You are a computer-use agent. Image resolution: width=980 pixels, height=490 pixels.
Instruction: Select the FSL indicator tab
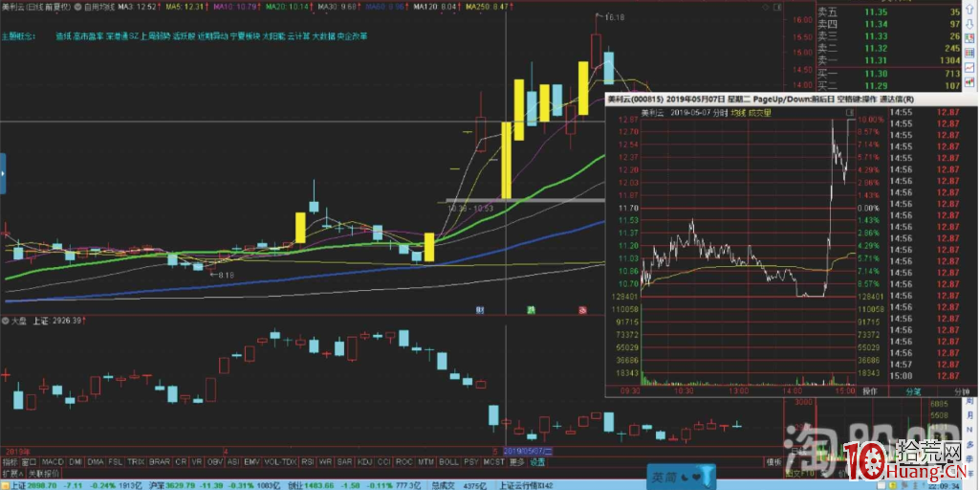click(116, 462)
